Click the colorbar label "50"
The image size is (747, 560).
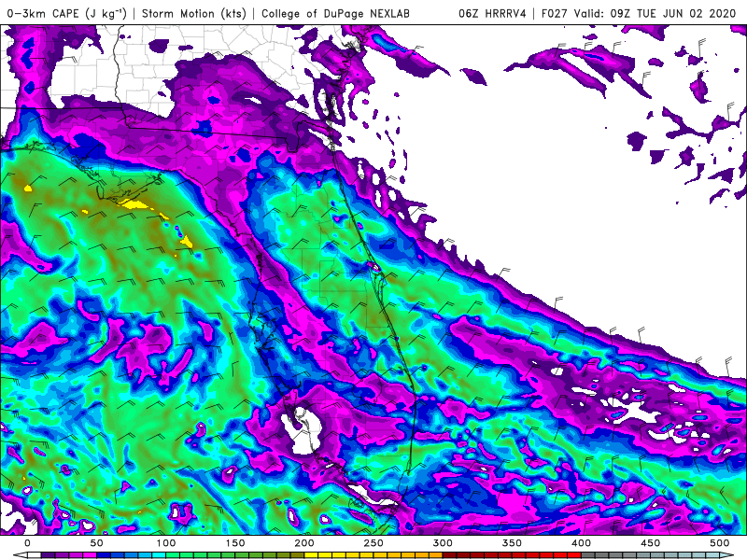coord(96,543)
